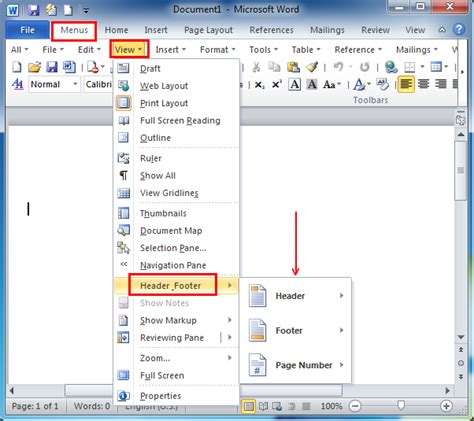Click the 100% zoom level button
Image resolution: width=474 pixels, height=421 pixels.
pos(331,406)
